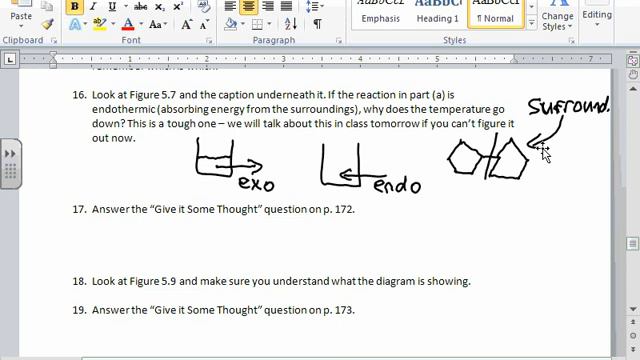
Task: Justify paragraph text
Action: point(286,6)
